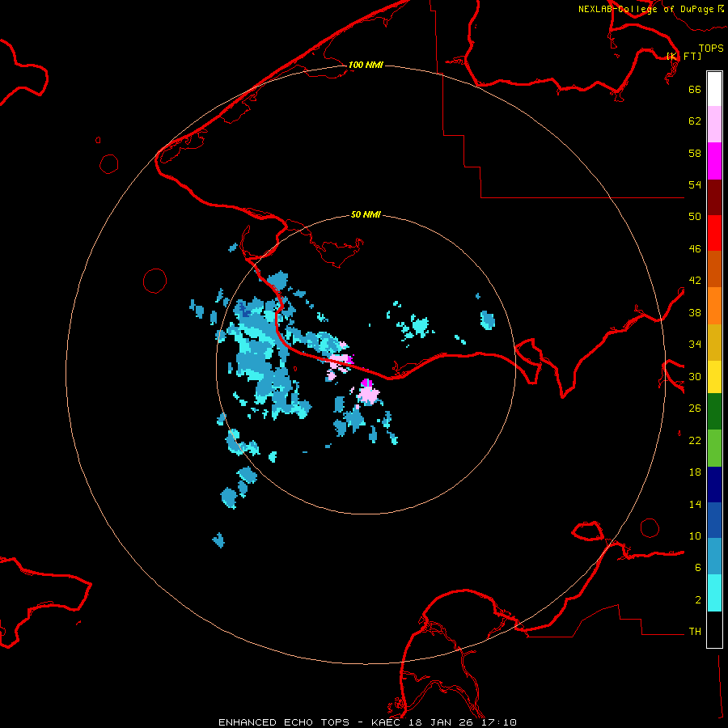Click the "ENHANCED ECHO TOPS" product caption
728x728 pixels.
click(283, 722)
